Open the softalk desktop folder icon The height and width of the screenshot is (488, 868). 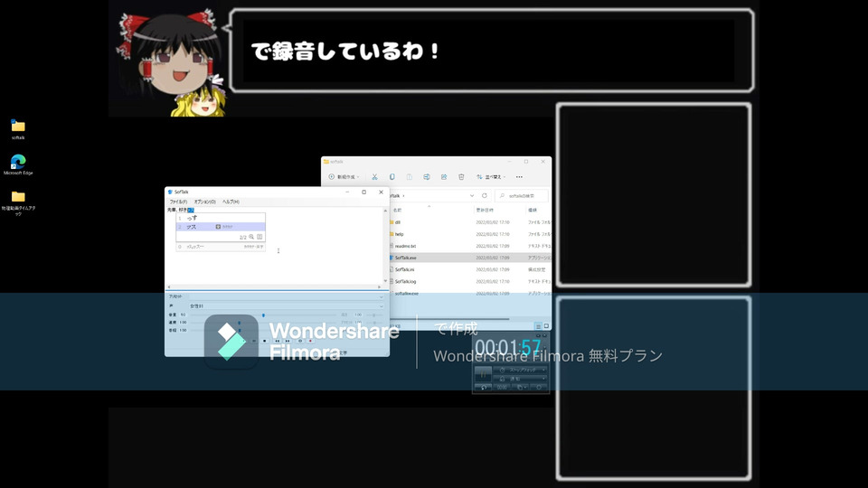click(x=18, y=130)
